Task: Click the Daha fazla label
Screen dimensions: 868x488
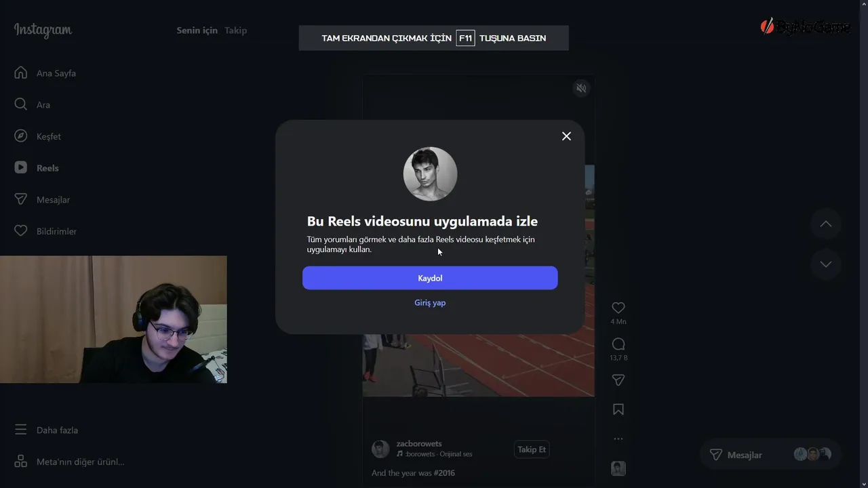Action: pyautogui.click(x=57, y=430)
